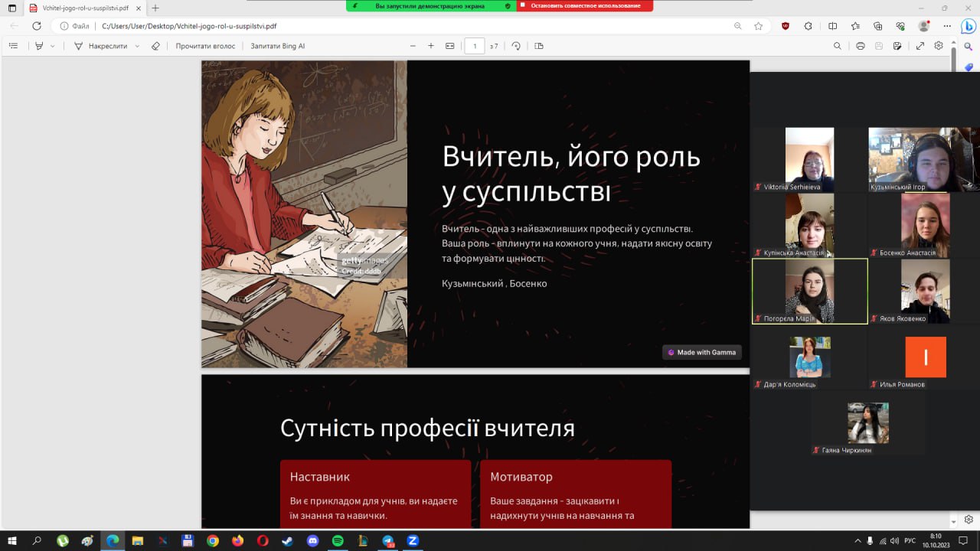Click the green screen sharing status bar
Image resolution: width=980 pixels, height=551 pixels.
[x=431, y=5]
